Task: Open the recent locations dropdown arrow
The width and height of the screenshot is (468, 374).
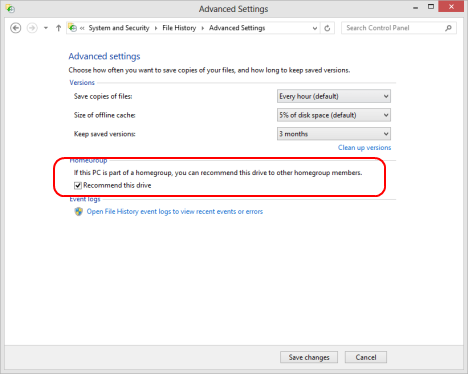Action: (x=46, y=28)
